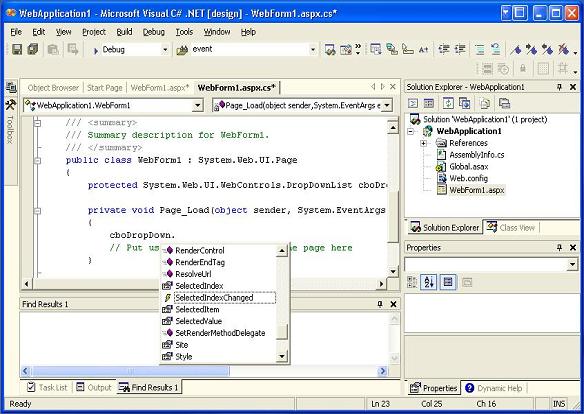Click the Properties page icon in Properties panel
This screenshot has width=584, height=414.
click(448, 282)
